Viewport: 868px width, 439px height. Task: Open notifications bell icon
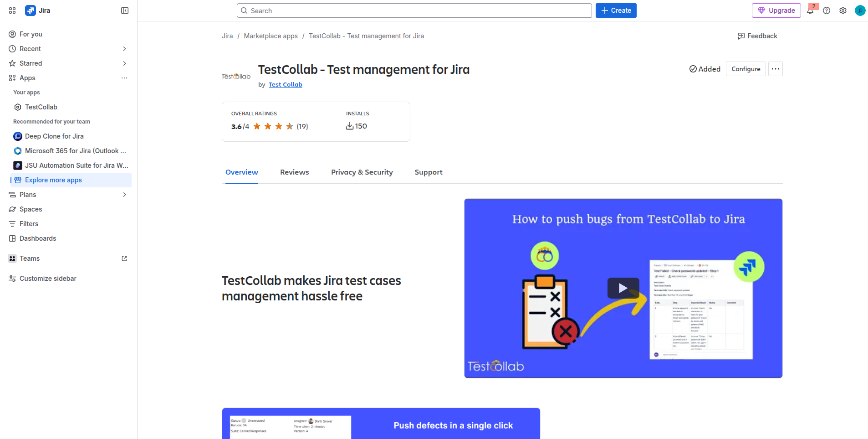pyautogui.click(x=810, y=10)
